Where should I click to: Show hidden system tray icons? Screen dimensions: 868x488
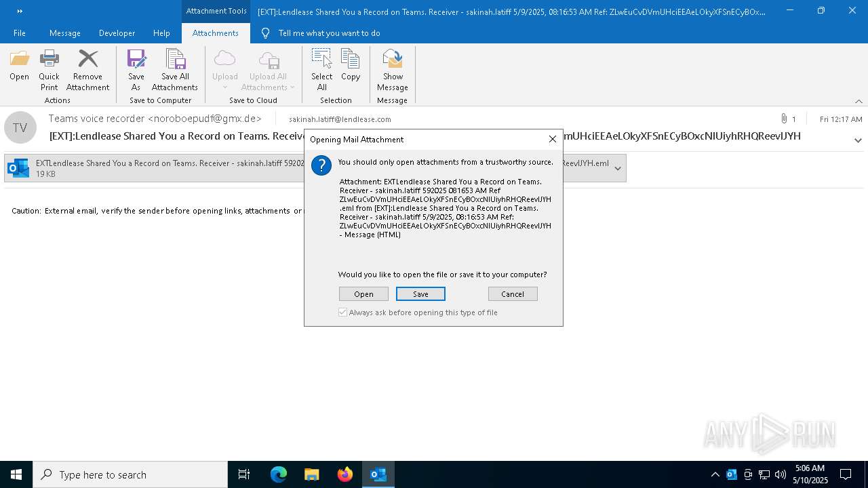(715, 474)
